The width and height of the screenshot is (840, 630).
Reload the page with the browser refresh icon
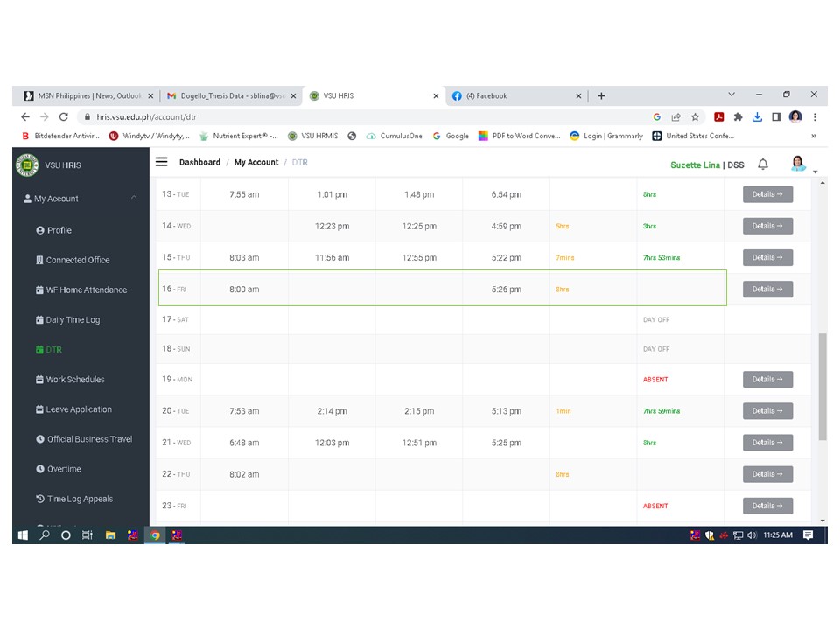[x=64, y=116]
